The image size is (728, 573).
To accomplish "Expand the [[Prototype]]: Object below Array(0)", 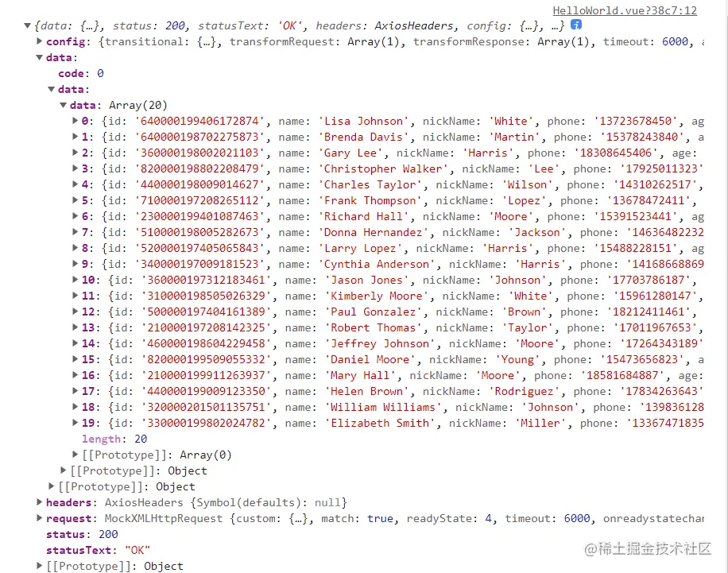I will click(x=63, y=470).
